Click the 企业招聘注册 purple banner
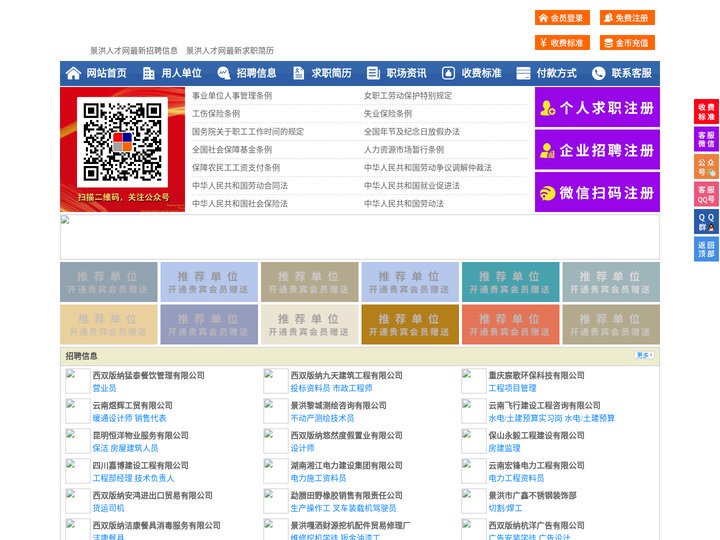Image resolution: width=720 pixels, height=540 pixels. pos(597,150)
